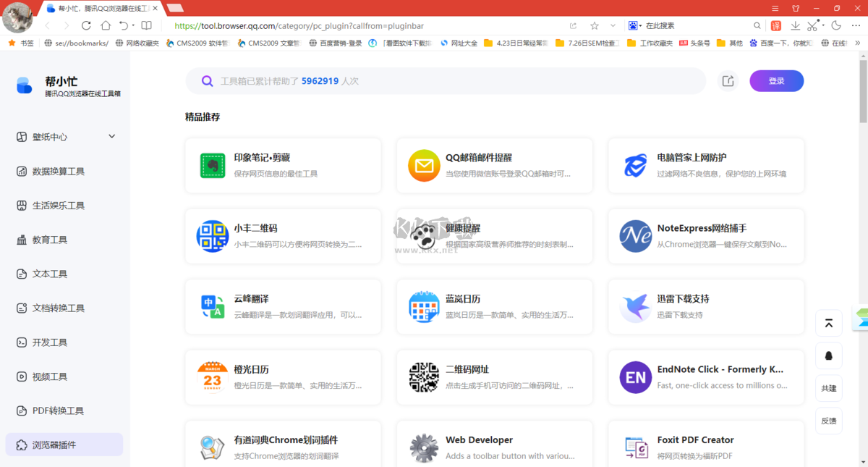
Task: Click the share icon beside the search bar
Action: coord(728,80)
